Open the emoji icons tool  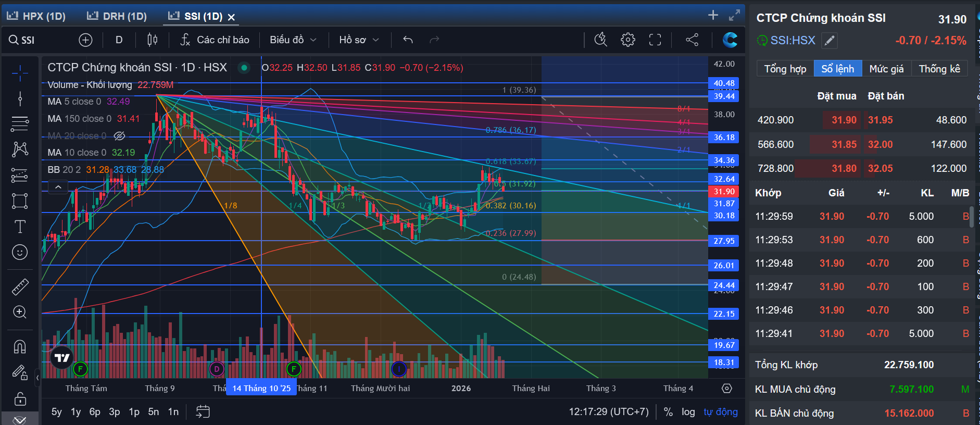[x=20, y=252]
